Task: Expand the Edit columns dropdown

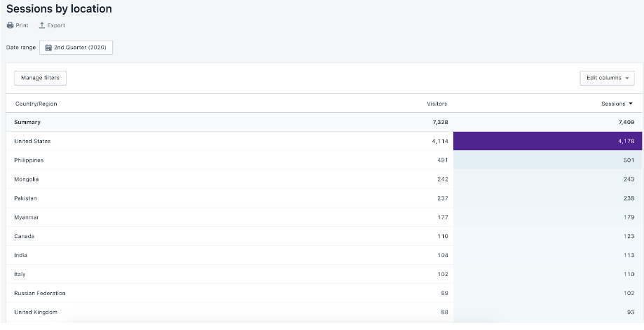Action: pos(607,78)
